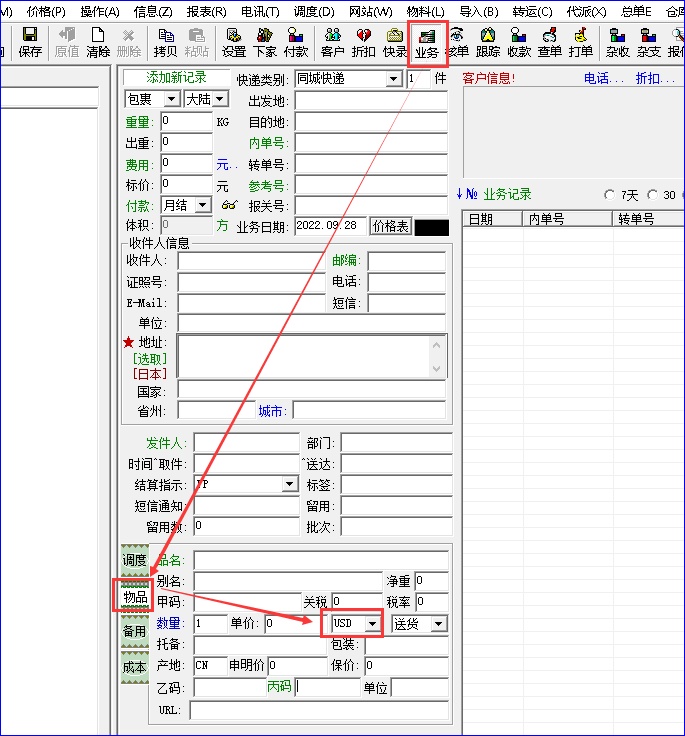Click the 出发地 input field
Screen dimensions: 685x736
click(371, 101)
